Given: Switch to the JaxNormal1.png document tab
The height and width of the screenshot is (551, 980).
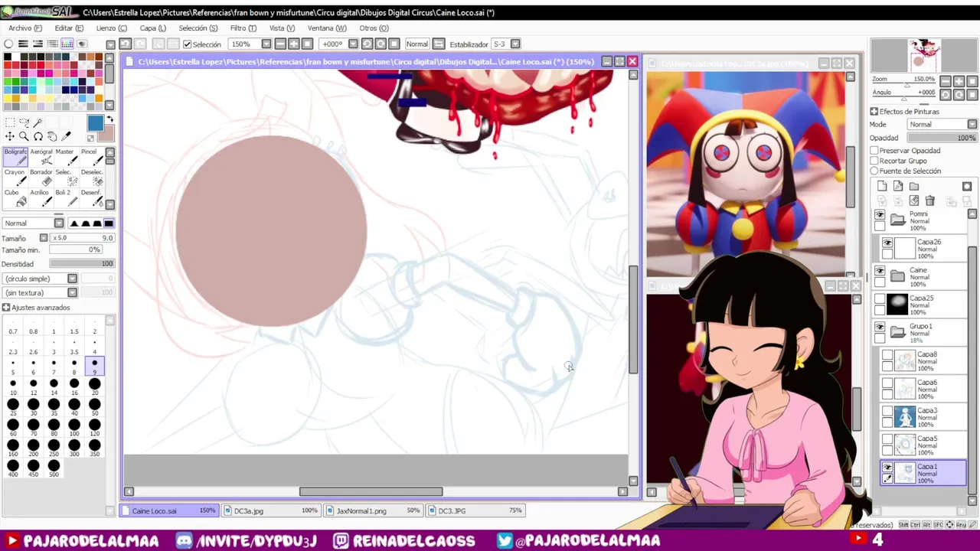Looking at the screenshot, I should [x=373, y=510].
